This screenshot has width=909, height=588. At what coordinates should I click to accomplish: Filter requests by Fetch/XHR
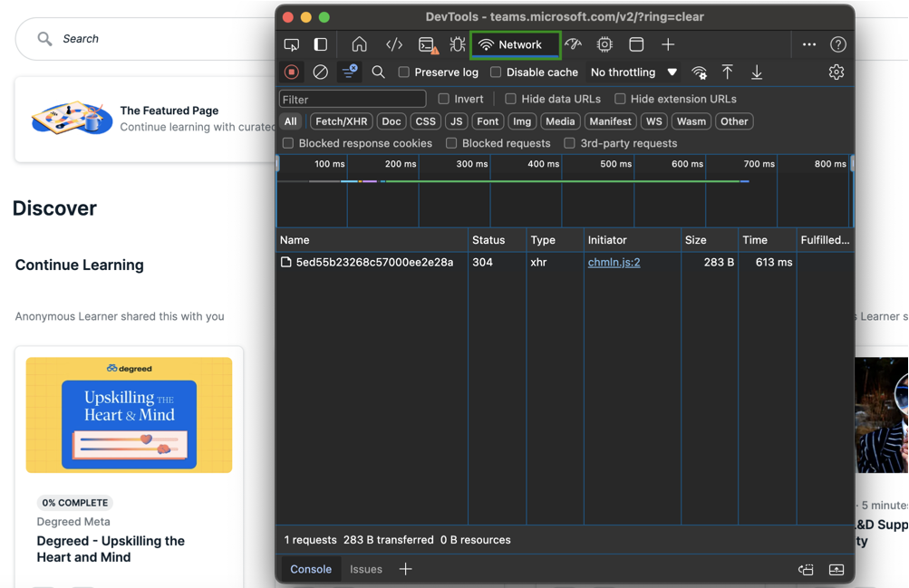point(342,121)
